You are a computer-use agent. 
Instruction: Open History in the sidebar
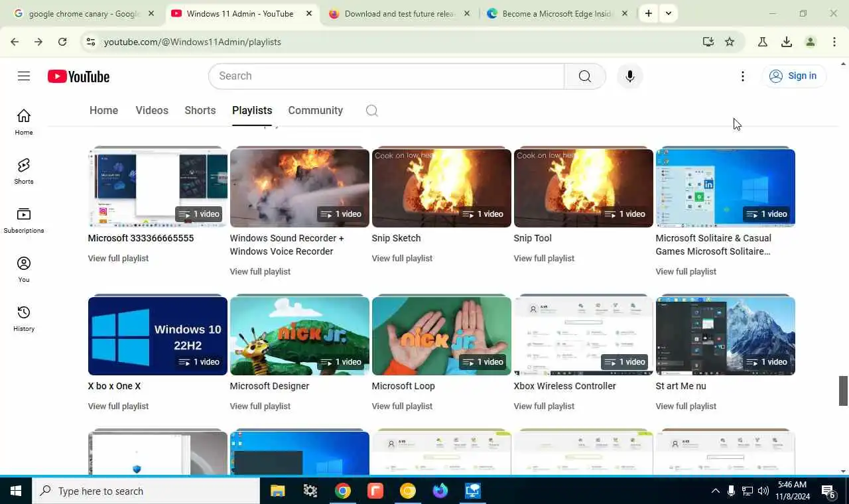24,319
